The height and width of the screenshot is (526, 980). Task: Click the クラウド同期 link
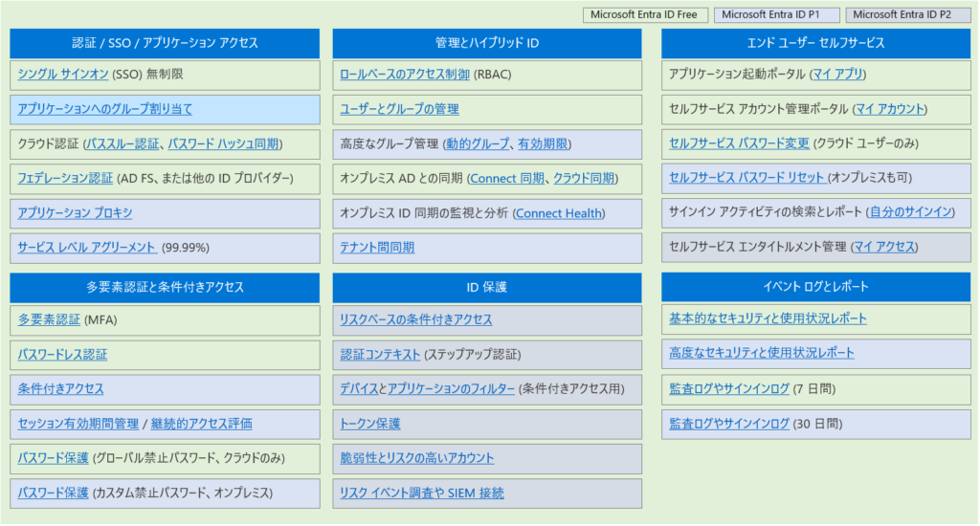coord(584,178)
